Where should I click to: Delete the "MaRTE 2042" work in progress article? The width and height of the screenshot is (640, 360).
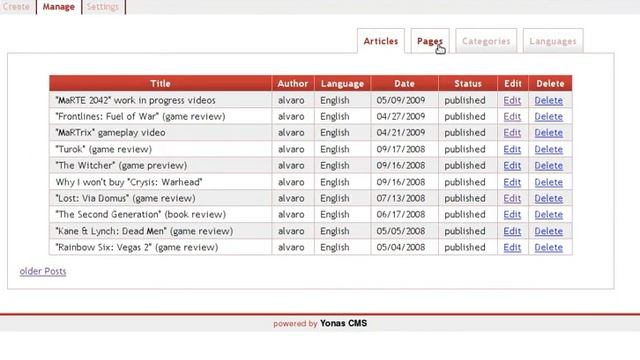coord(549,100)
